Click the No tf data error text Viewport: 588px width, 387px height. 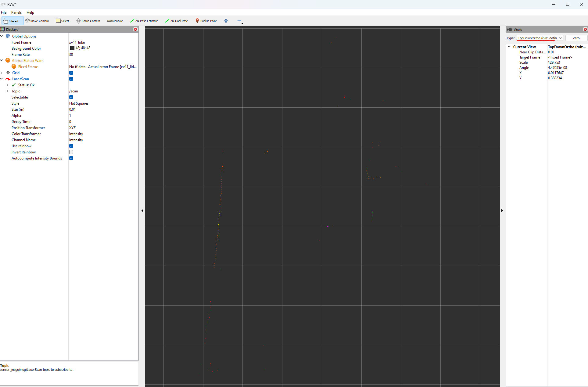103,66
